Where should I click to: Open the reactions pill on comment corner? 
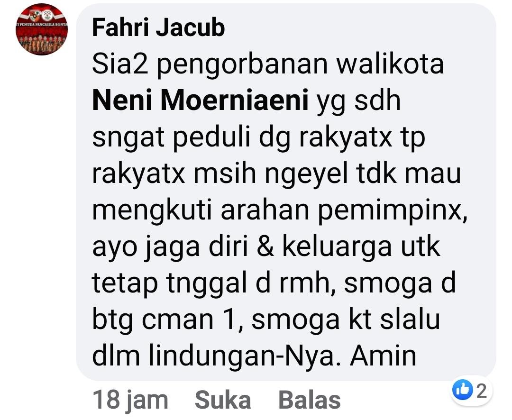471,390
